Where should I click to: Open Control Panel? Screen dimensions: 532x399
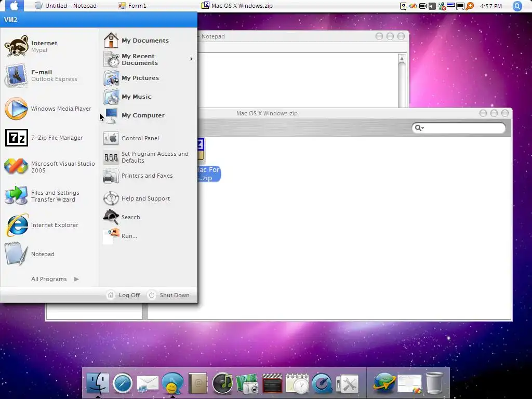tap(148, 138)
